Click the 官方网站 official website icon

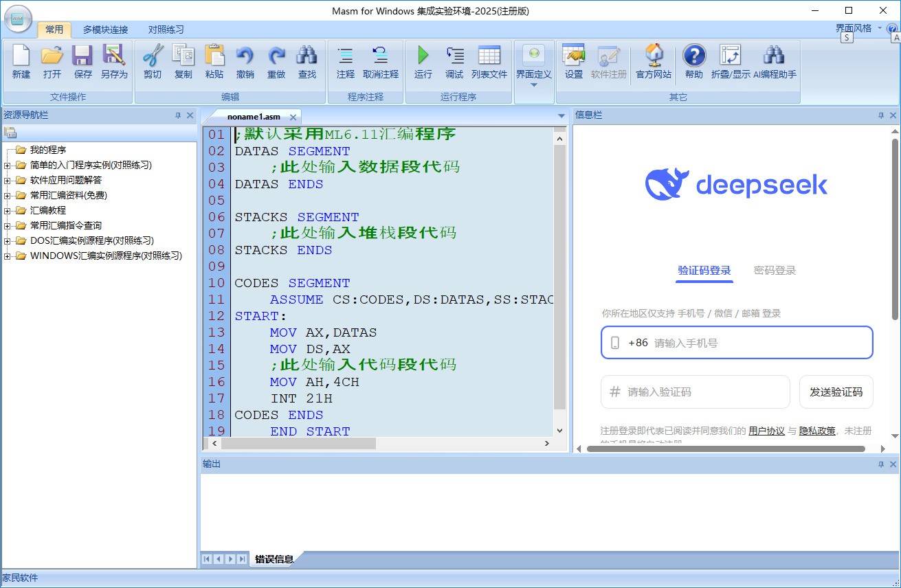[654, 62]
